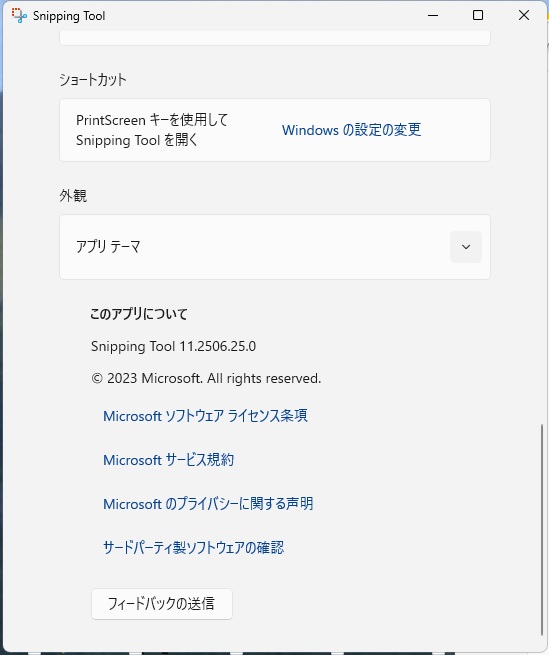This screenshot has width=549, height=655.
Task: Expand the アプリ テーマ chevron
Action: (466, 247)
